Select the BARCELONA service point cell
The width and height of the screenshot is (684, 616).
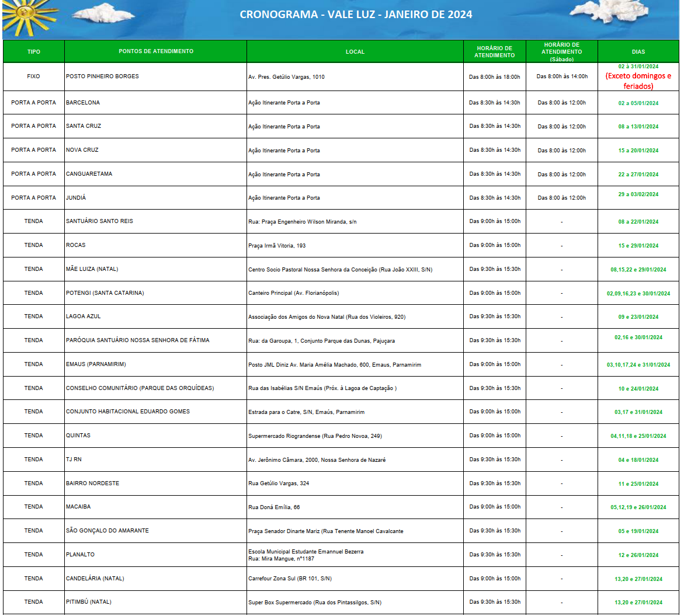[83, 103]
